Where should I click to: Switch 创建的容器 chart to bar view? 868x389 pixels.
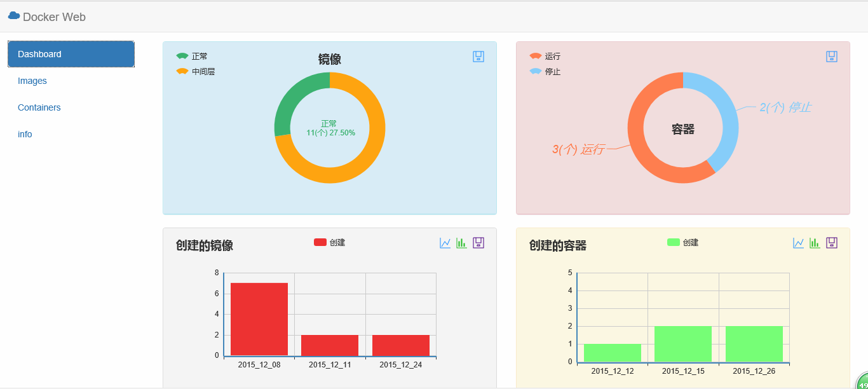coord(815,243)
